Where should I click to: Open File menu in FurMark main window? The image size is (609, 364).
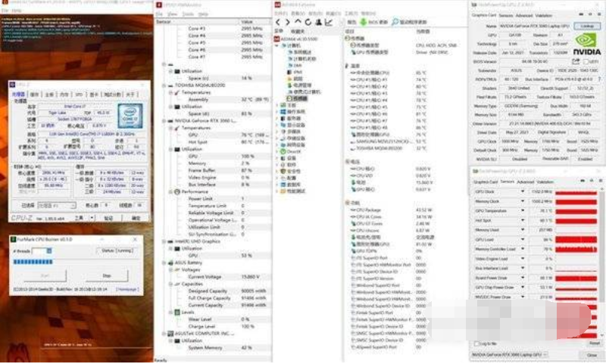point(5,10)
